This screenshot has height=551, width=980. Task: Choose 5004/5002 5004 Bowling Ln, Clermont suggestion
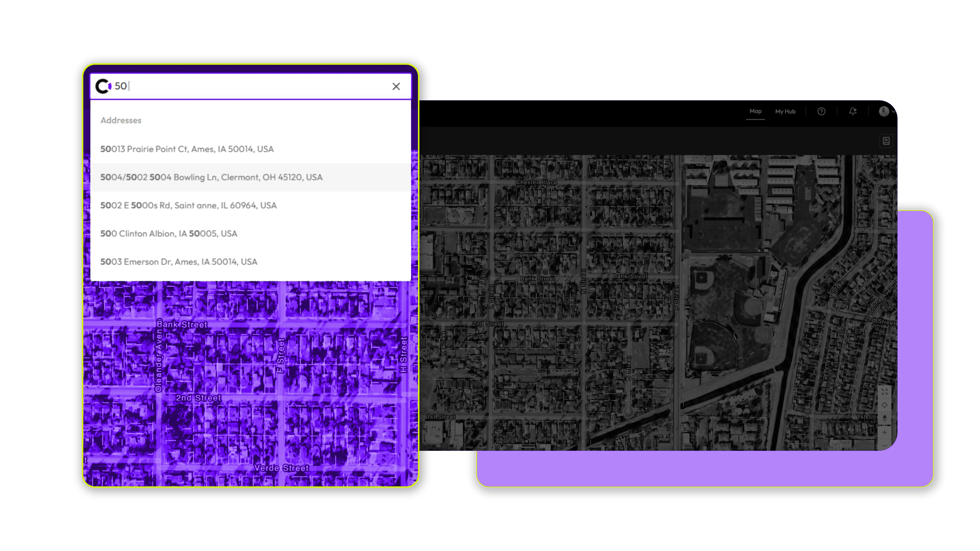[x=251, y=177]
